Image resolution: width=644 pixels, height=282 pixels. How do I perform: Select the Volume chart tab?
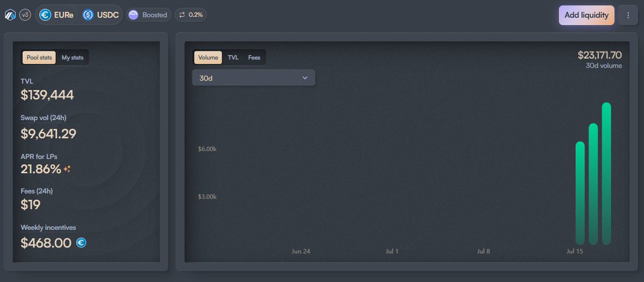click(208, 57)
